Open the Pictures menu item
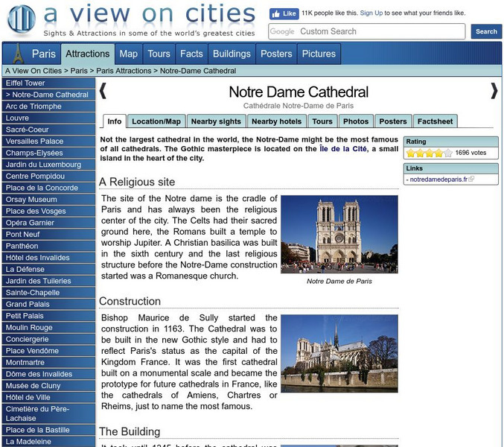The width and height of the screenshot is (504, 447). (x=319, y=54)
